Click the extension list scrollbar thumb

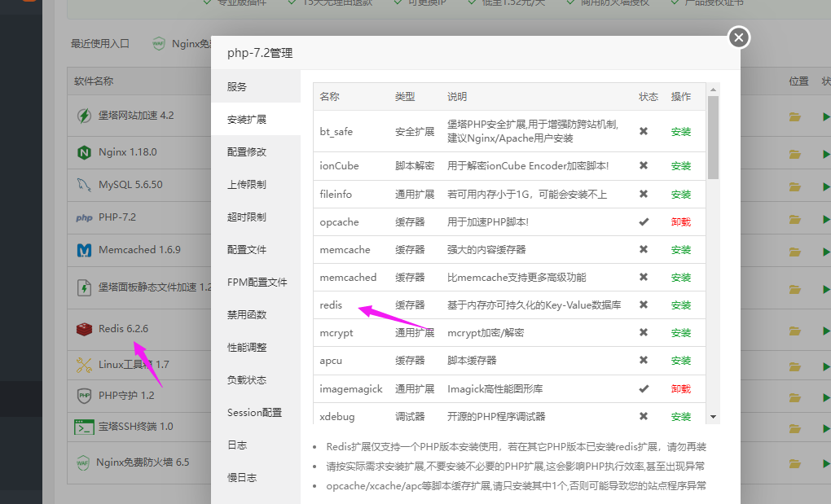click(x=713, y=138)
